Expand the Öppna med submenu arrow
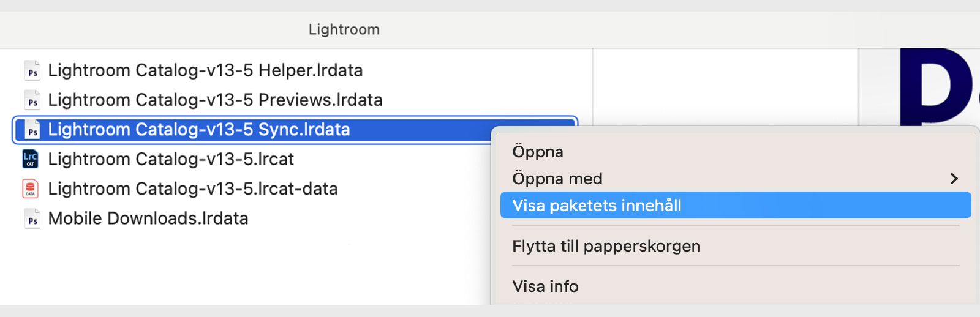Screen dimensions: 980x317 click(953, 179)
